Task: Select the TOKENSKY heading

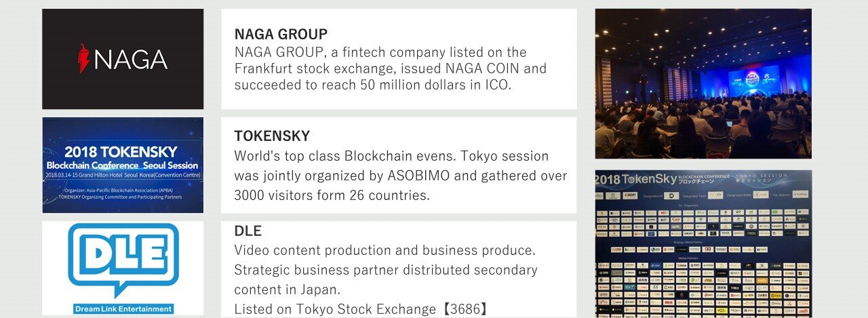Action: point(272,136)
